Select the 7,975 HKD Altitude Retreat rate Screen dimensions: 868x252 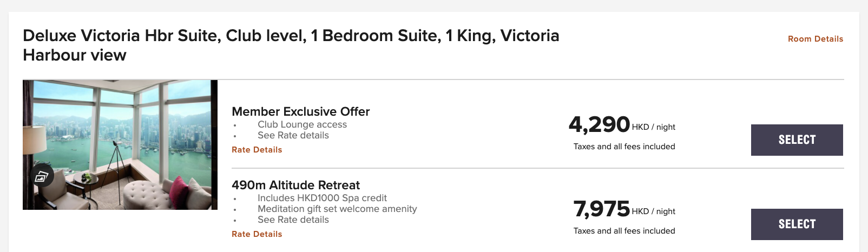(797, 224)
